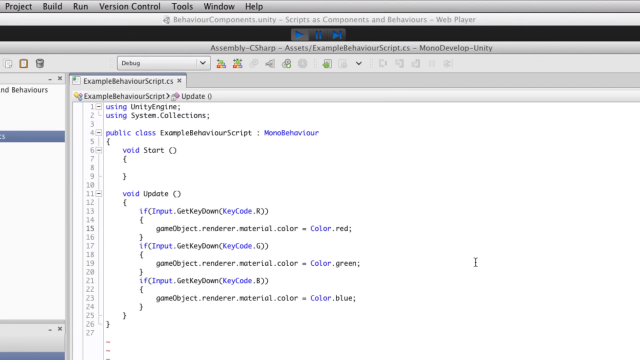This screenshot has height=360, width=640.
Task: Click the greyed document icon beside green arrow
Action: (343, 64)
